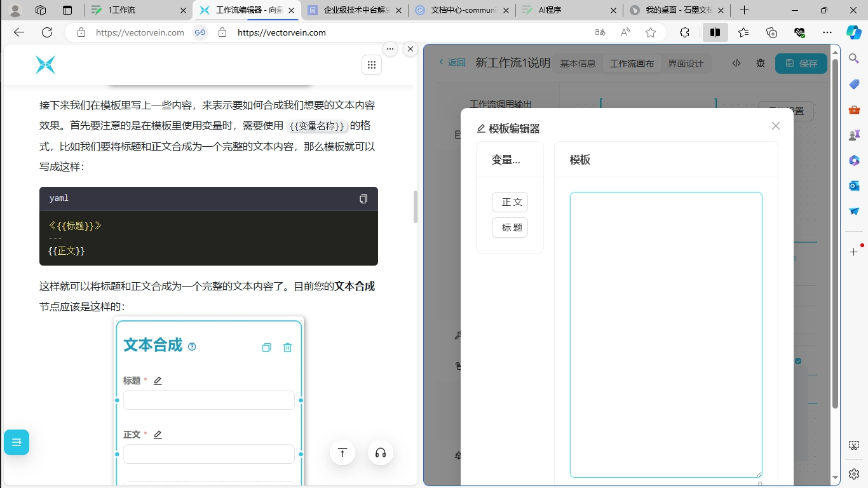Switch to the 文档中心-communi tab
Viewport: 868px width, 488px height.
462,10
